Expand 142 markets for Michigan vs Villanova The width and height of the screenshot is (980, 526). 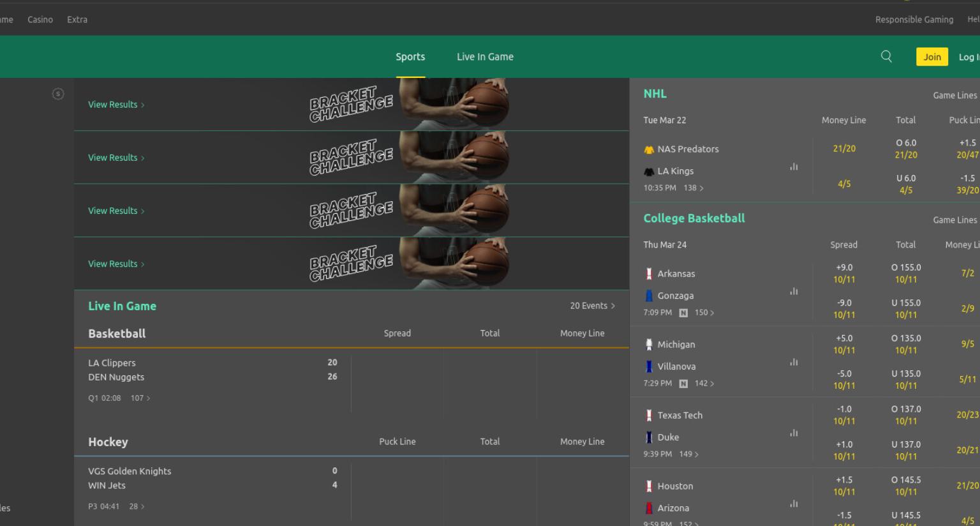tap(704, 384)
